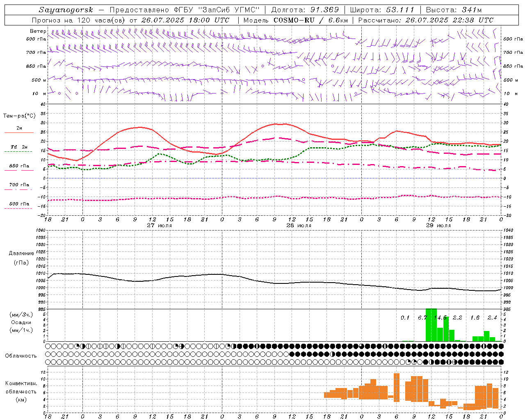
Task: Click the Td 2м legend entry
Action: coord(19,146)
